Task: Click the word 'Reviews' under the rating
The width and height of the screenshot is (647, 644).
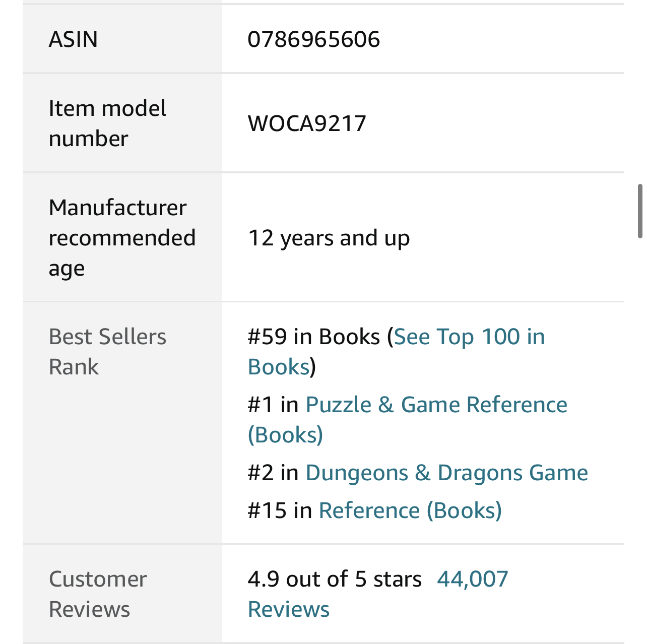Action: click(289, 610)
